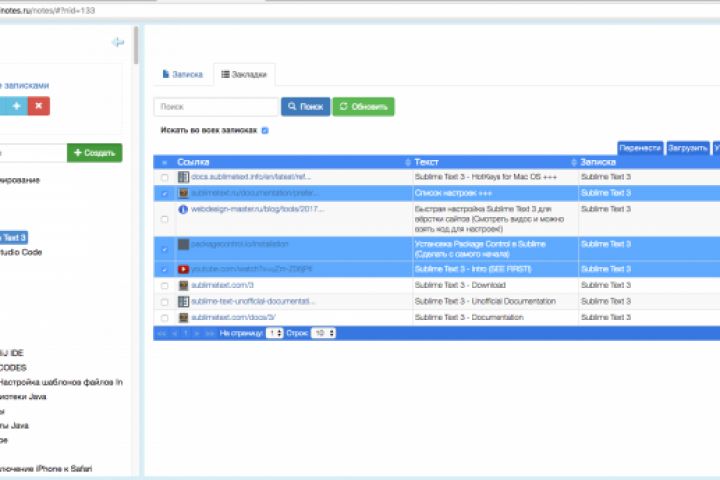Select the highlighted Text 3 sidebar note
Screen dimensions: 720x480
tap(14, 237)
